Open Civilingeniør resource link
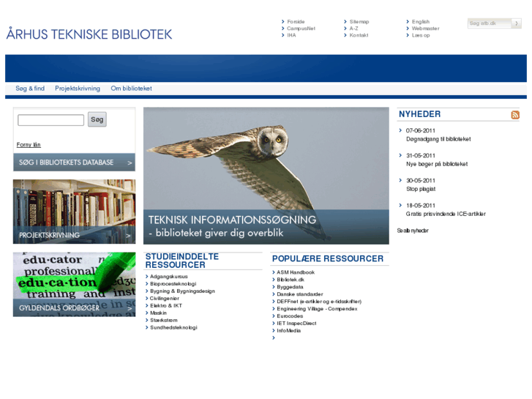Image resolution: width=532 pixels, height=399 pixels. [164, 299]
